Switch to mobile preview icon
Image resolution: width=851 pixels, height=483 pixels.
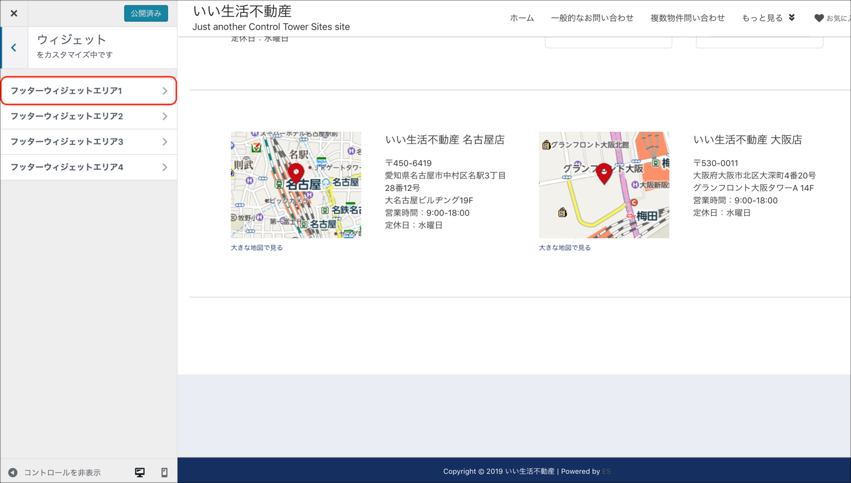(164, 472)
